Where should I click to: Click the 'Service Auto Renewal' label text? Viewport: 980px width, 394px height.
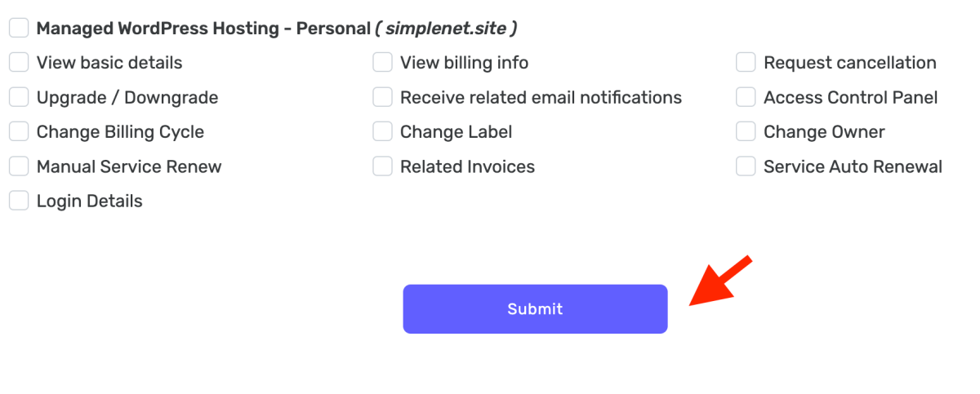(853, 166)
